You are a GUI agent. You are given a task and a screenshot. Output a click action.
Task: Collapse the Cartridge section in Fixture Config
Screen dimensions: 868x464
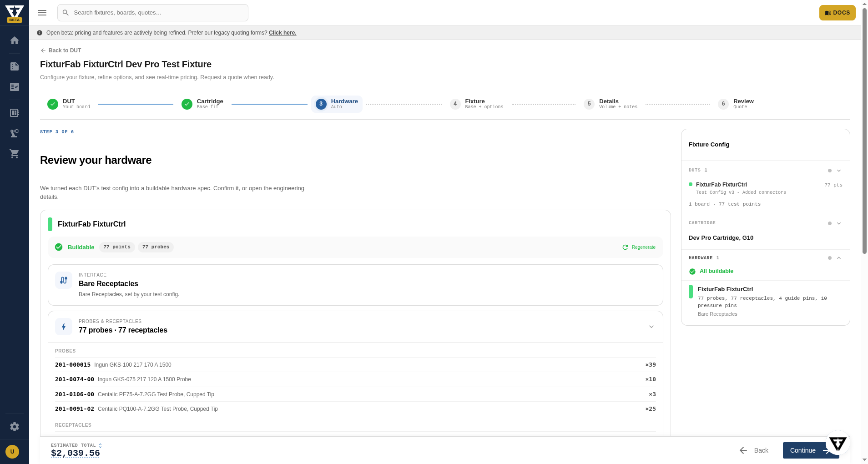839,223
